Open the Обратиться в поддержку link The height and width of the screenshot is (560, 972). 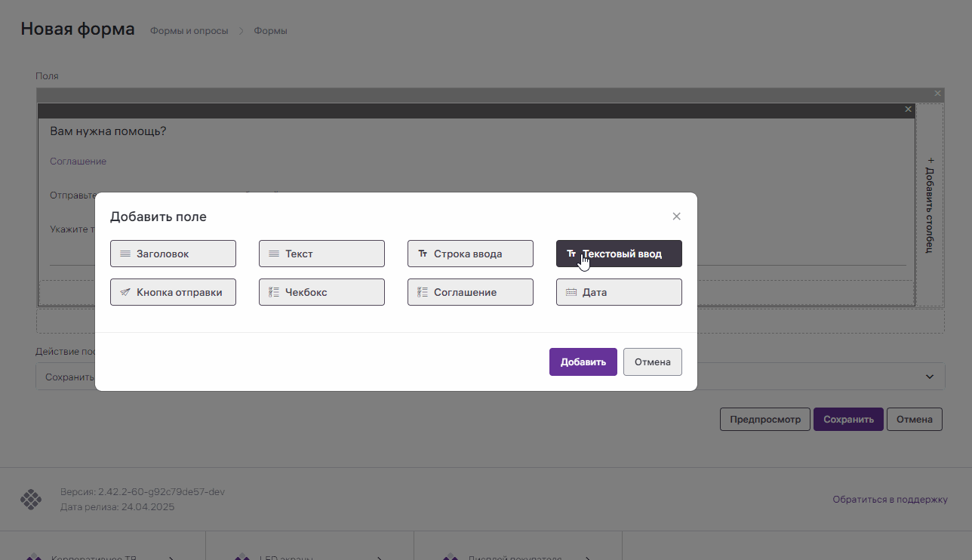[890, 500]
